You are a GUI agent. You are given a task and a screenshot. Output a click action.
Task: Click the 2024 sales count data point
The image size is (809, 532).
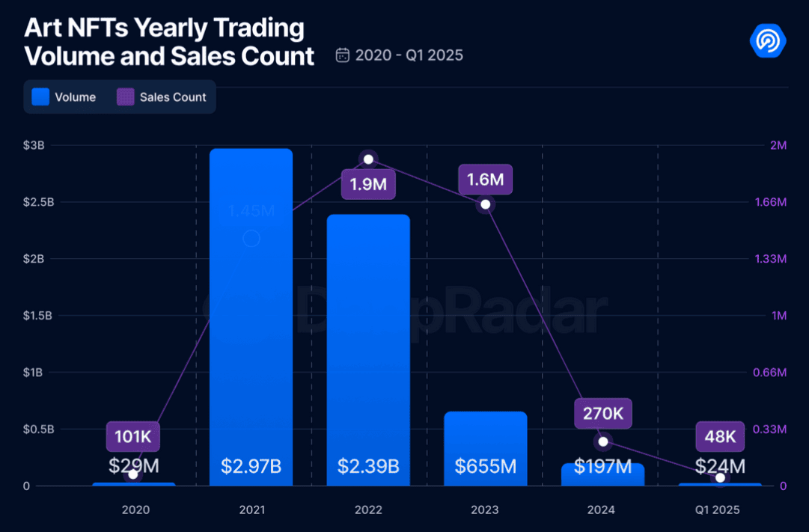(603, 441)
